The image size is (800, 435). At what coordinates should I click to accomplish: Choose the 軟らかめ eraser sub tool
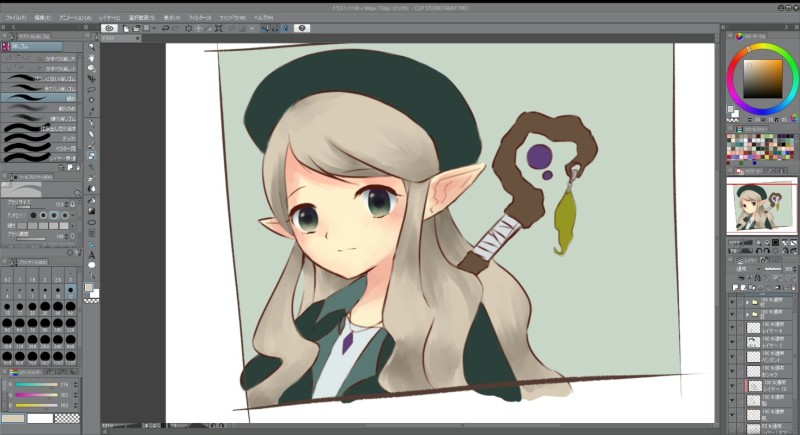click(39, 108)
